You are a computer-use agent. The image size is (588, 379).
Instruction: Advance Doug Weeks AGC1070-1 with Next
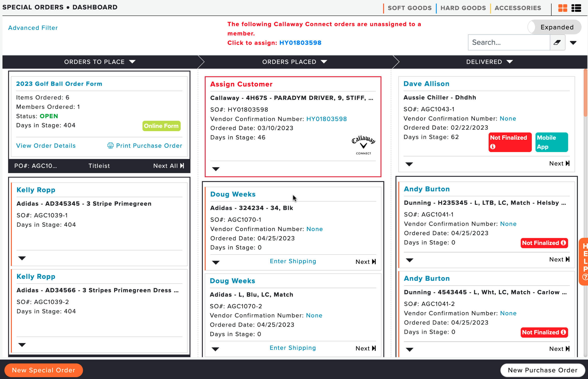(366, 262)
